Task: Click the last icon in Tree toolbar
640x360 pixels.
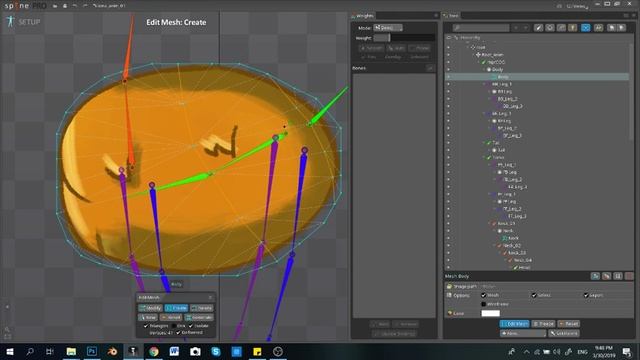Action: point(622,28)
